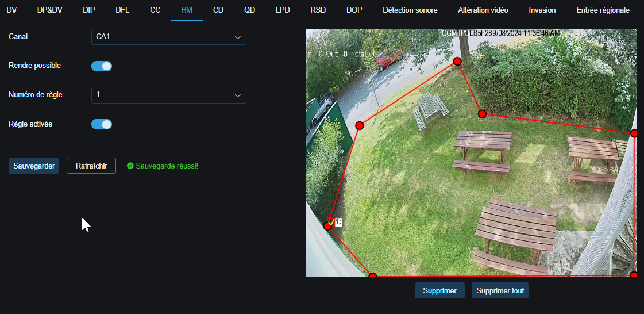Viewport: 644px width, 314px height.
Task: Select the LPD tab
Action: point(283,10)
